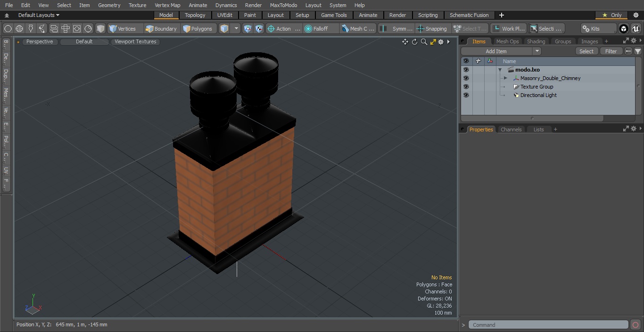Open the Default Layouts dropdown
The width and height of the screenshot is (644, 332).
coord(39,15)
